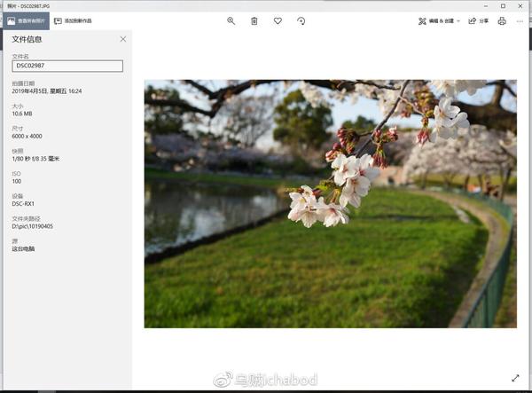Click the cherry blossom photo
This screenshot has height=393, width=532.
coord(331,204)
